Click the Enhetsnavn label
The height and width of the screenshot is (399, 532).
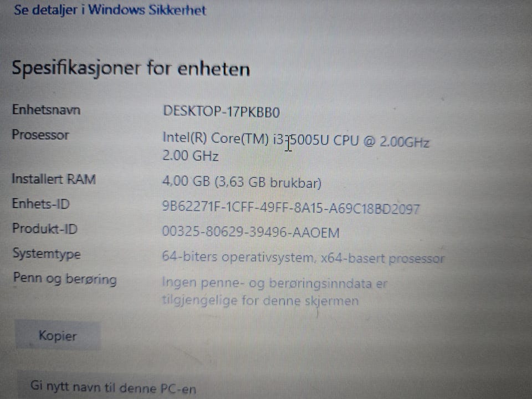[46, 110]
